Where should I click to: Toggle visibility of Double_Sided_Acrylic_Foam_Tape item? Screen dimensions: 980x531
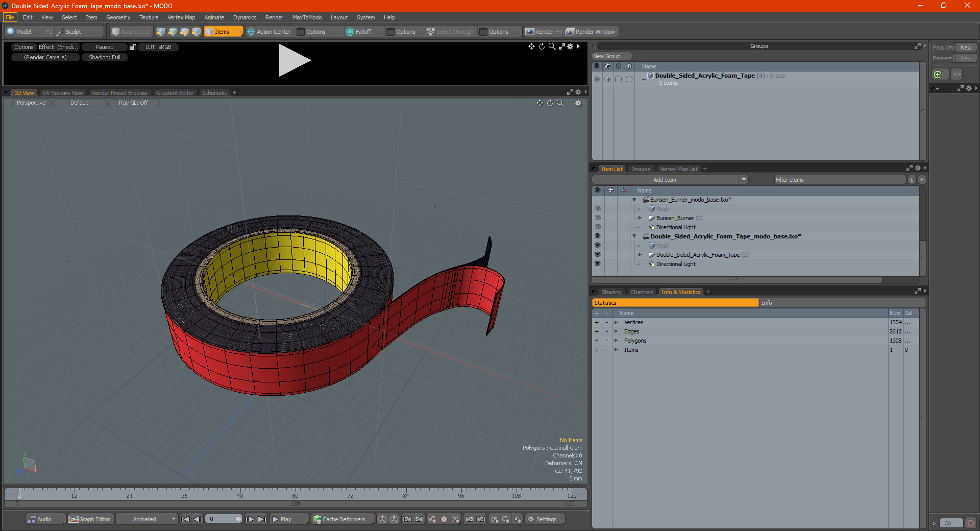click(597, 255)
